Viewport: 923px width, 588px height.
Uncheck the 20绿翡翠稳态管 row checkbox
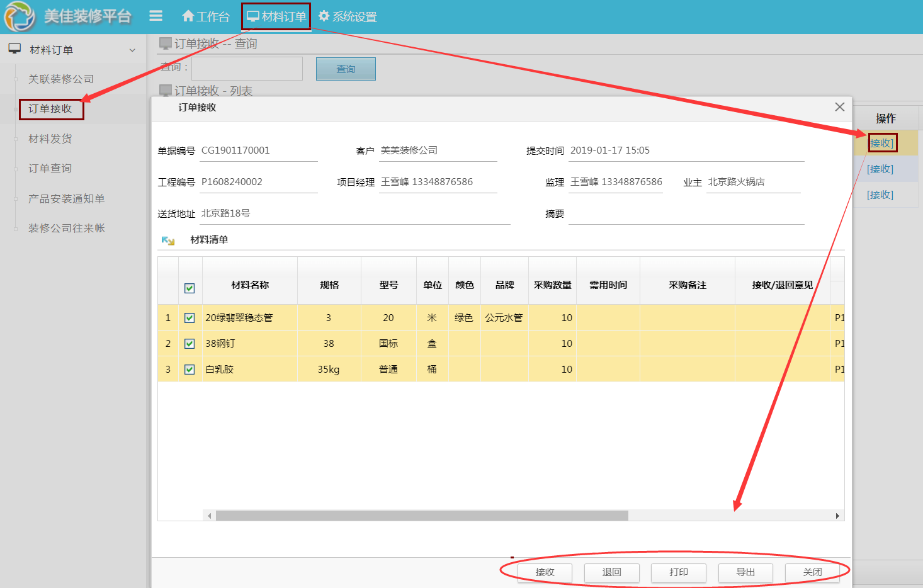[x=190, y=318]
